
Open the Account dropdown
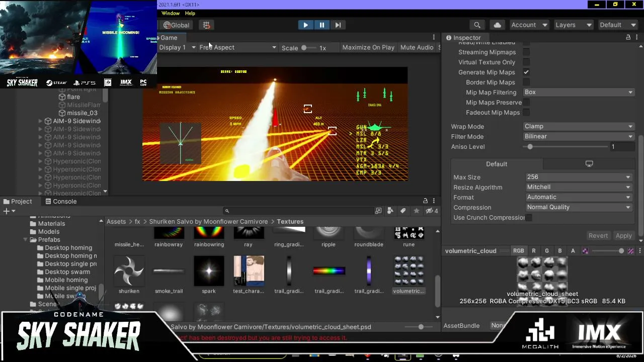pyautogui.click(x=529, y=25)
